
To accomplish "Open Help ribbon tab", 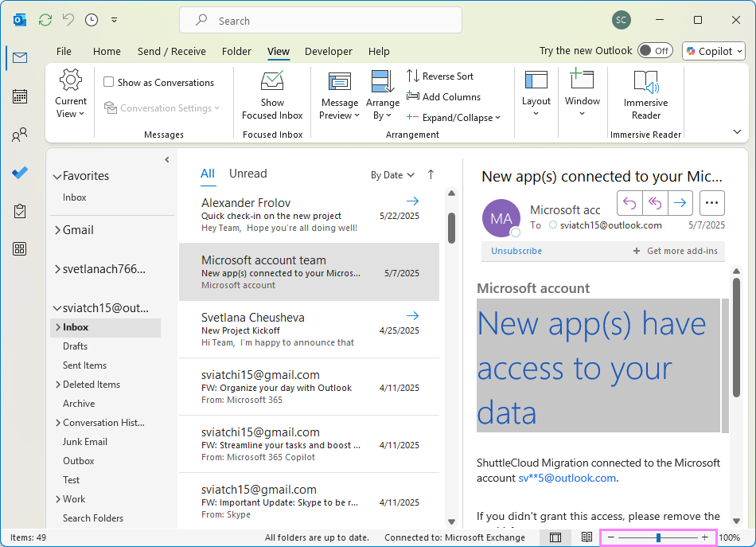I will pyautogui.click(x=379, y=51).
